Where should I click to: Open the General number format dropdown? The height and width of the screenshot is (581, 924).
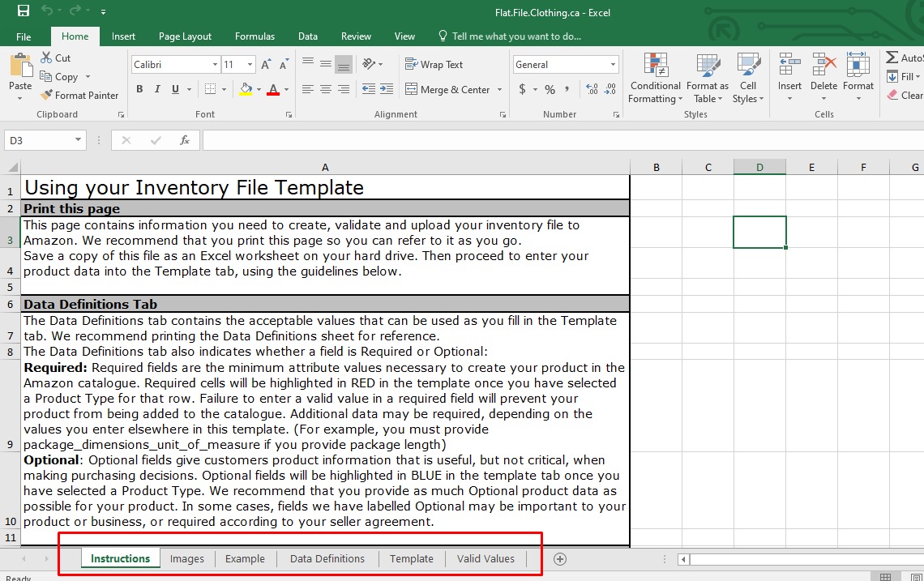click(x=613, y=65)
